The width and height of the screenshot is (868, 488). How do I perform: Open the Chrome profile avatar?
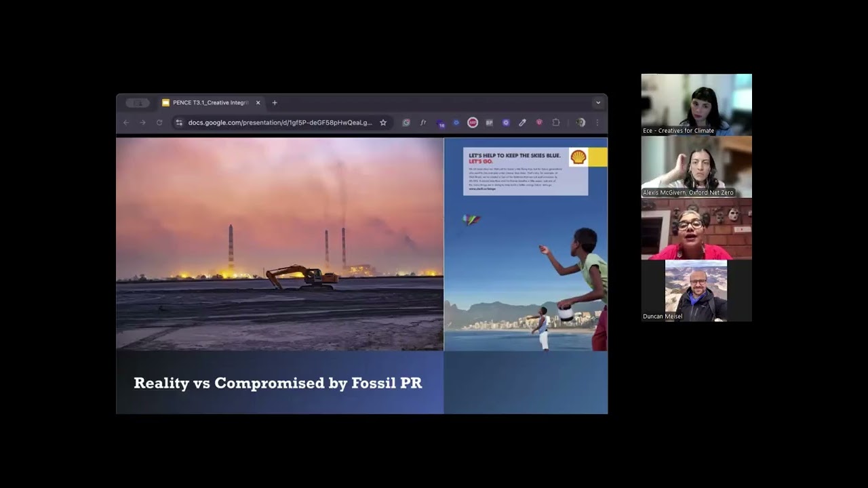tap(580, 123)
